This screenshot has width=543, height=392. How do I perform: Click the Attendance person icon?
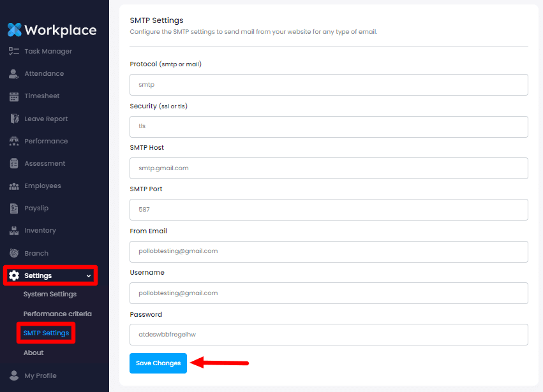click(14, 74)
